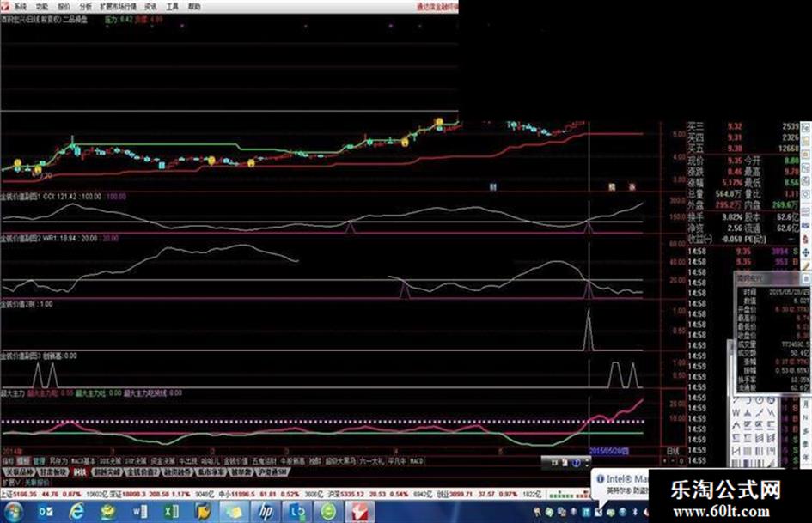Image resolution: width=812 pixels, height=523 pixels.
Task: Select the 模板 tab below the chart
Action: tap(24, 461)
